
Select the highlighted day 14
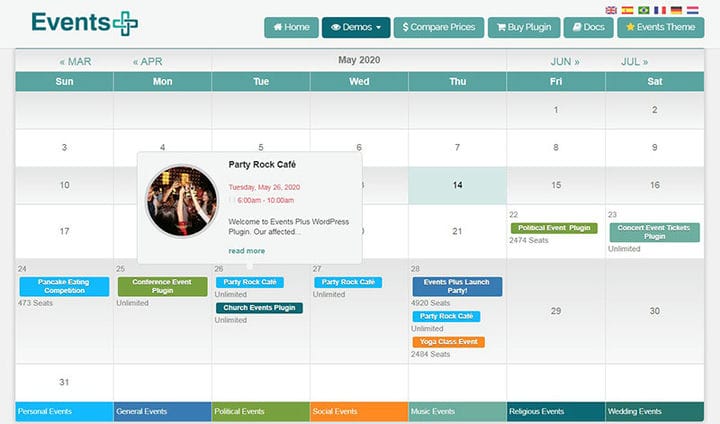(457, 185)
